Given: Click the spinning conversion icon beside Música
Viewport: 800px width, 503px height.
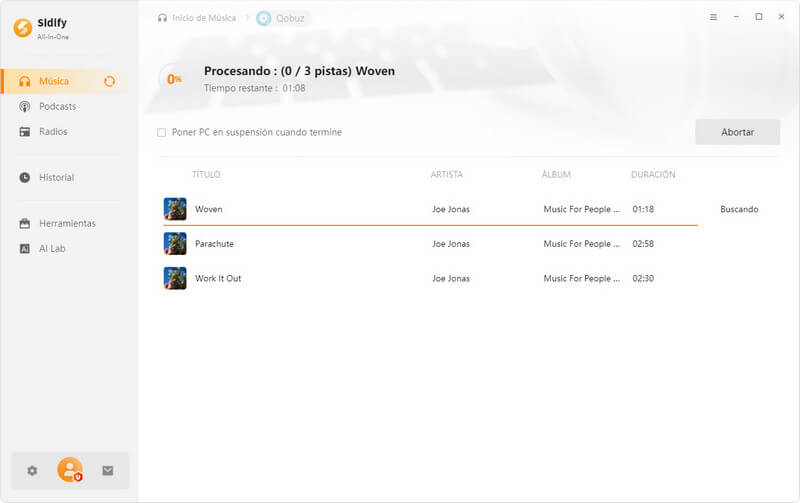Looking at the screenshot, I should 109,81.
